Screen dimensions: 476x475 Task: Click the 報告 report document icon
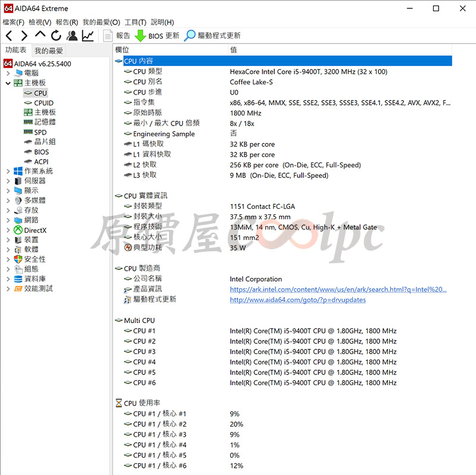point(108,36)
